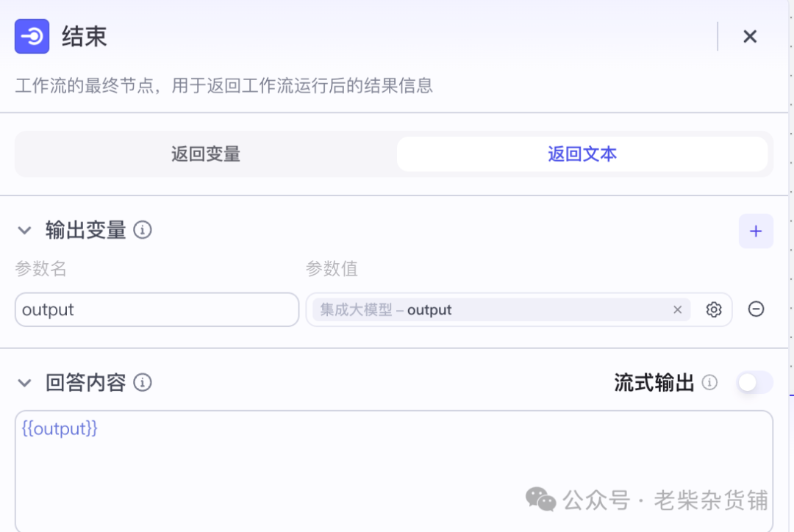Image resolution: width=794 pixels, height=532 pixels.
Task: Remove the output variable row
Action: (756, 309)
